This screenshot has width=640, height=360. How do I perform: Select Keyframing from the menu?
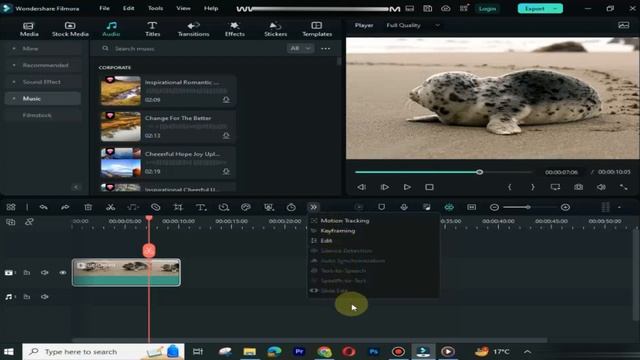[x=338, y=231]
